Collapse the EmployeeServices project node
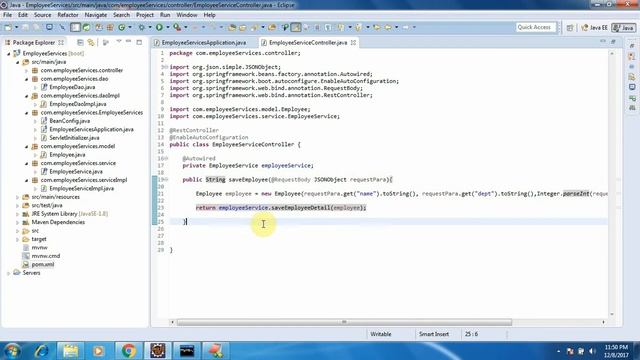The width and height of the screenshot is (640, 360). pyautogui.click(x=9, y=53)
